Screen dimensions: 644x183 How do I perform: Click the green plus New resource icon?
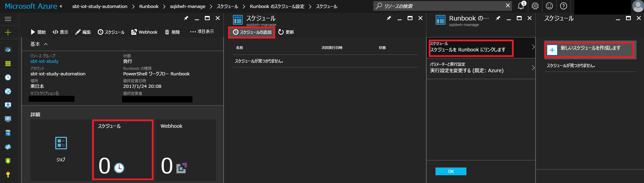(8, 32)
